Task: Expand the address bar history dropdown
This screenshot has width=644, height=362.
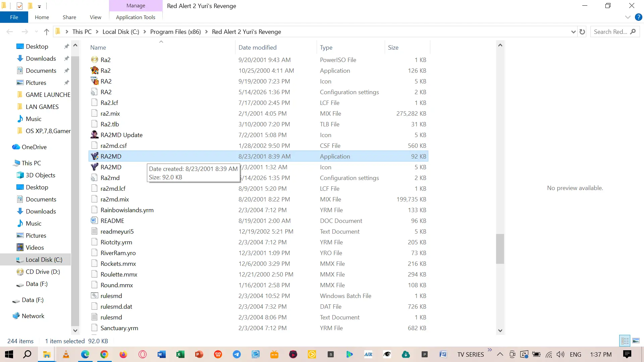Action: (x=573, y=32)
